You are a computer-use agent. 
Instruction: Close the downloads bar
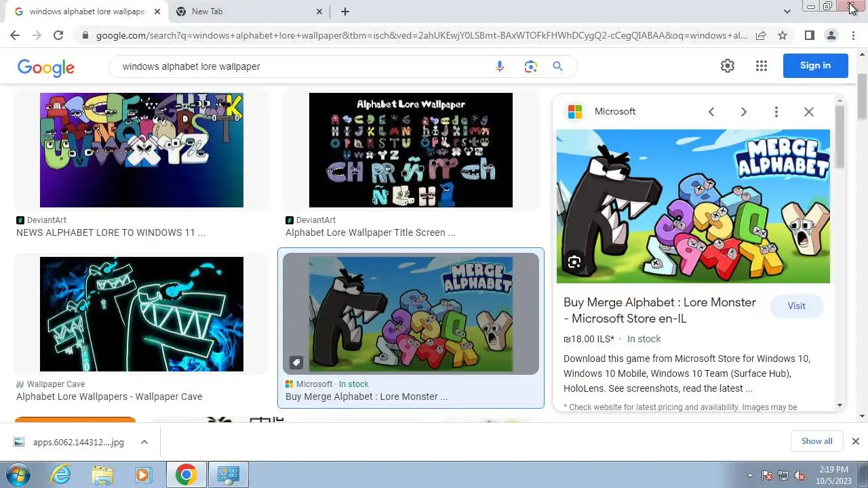856,441
